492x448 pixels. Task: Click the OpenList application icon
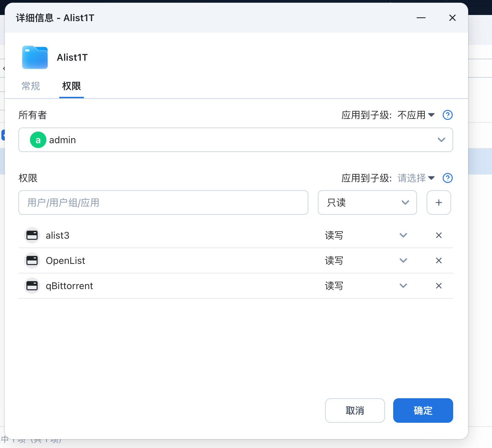(x=32, y=260)
